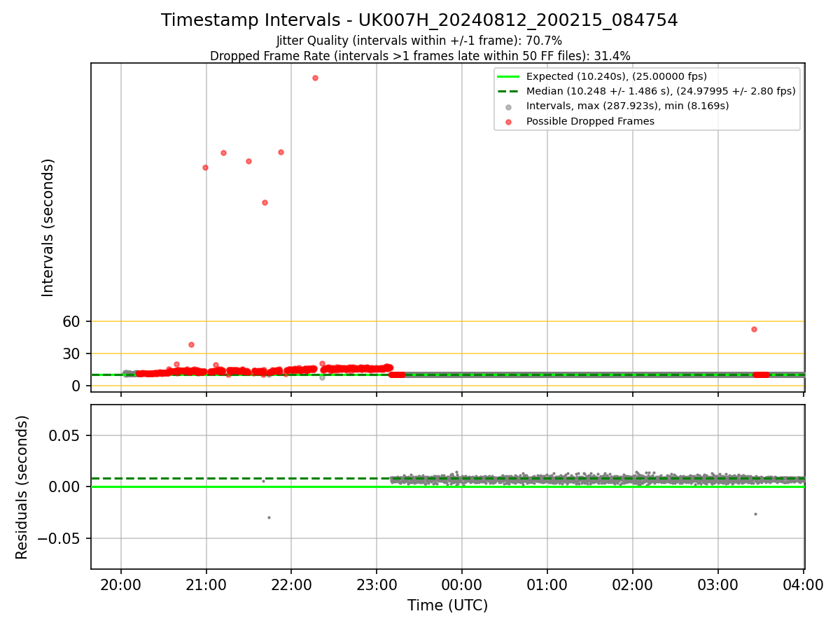The image size is (840, 630).
Task: Click the red dropped-frame point just below 21:00 and above the 30-second line
Action: (x=191, y=344)
